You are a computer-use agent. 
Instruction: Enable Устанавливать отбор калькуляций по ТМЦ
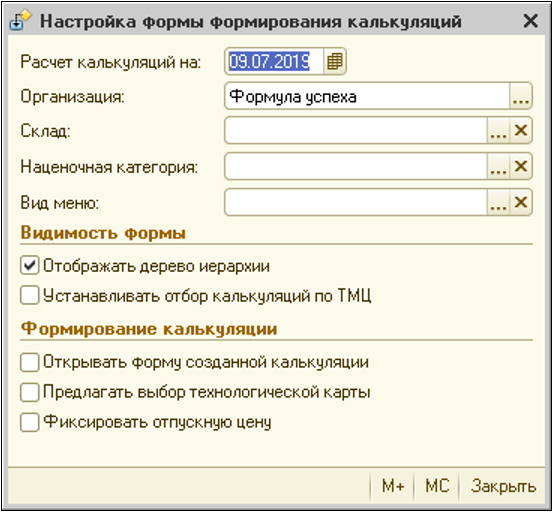pyautogui.click(x=30, y=295)
